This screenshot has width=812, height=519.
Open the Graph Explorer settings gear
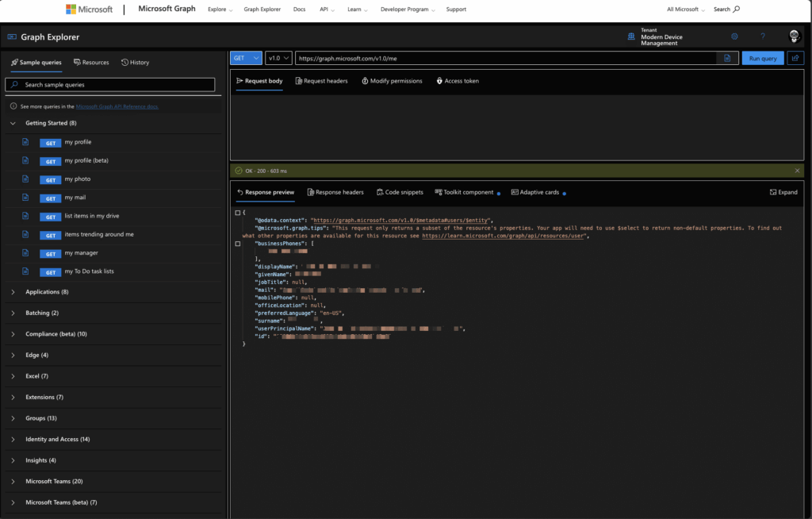[x=734, y=36]
